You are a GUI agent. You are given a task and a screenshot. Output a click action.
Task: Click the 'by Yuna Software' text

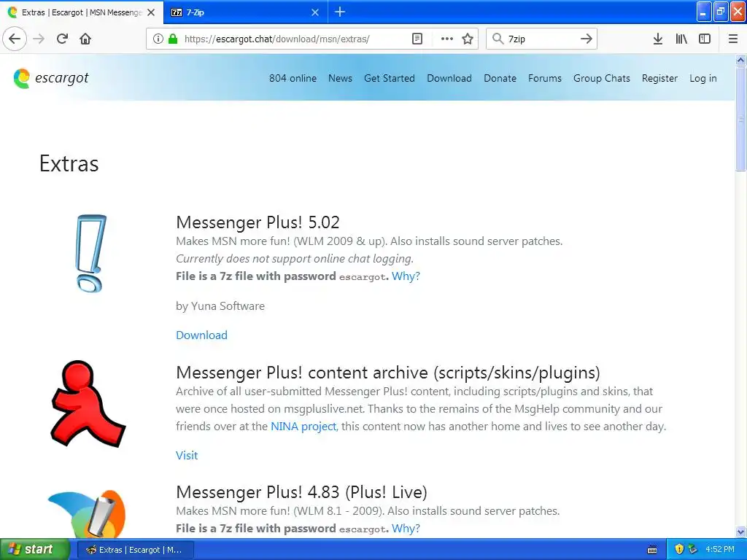pyautogui.click(x=220, y=306)
